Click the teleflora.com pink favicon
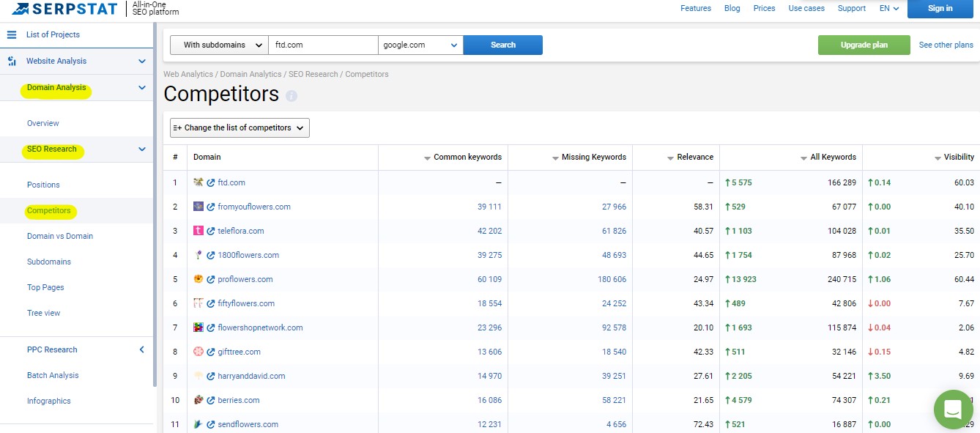980x433 pixels. click(x=198, y=231)
